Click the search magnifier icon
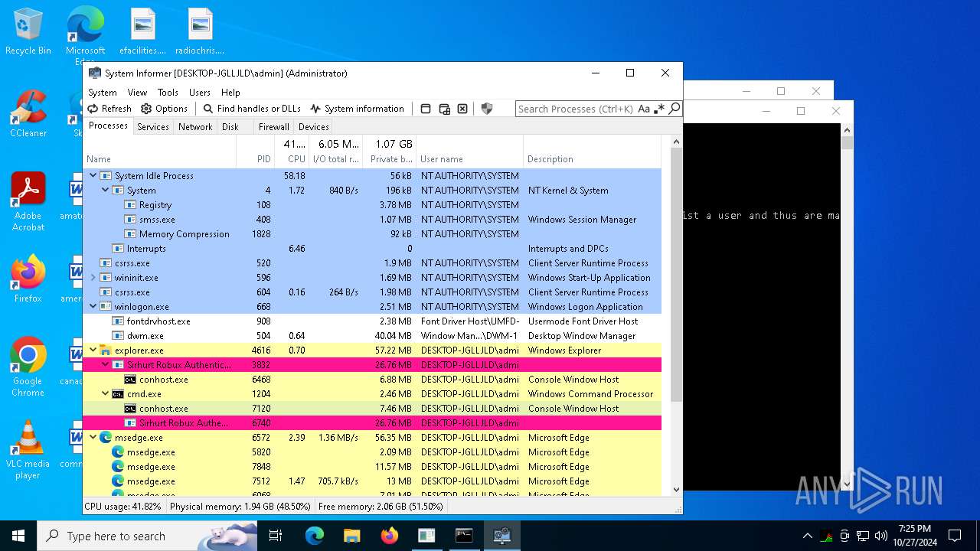The height and width of the screenshot is (551, 980). pyautogui.click(x=675, y=109)
